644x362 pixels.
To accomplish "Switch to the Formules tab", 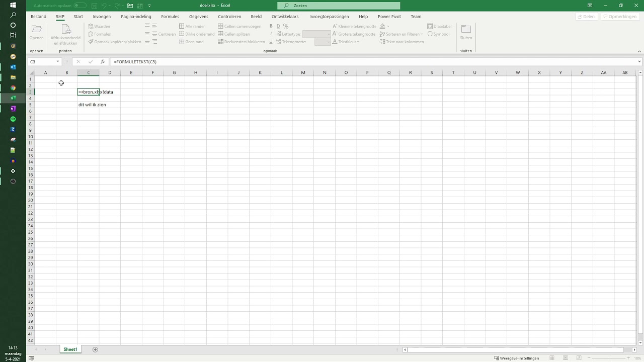I will pyautogui.click(x=170, y=17).
